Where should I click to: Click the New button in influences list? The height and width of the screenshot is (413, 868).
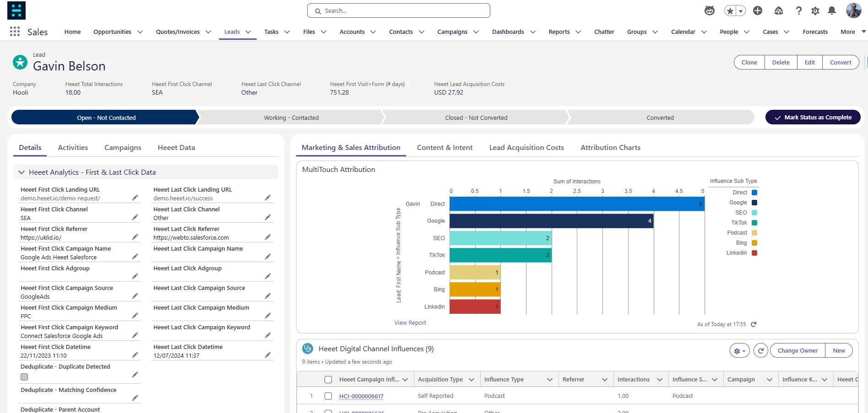pos(839,351)
